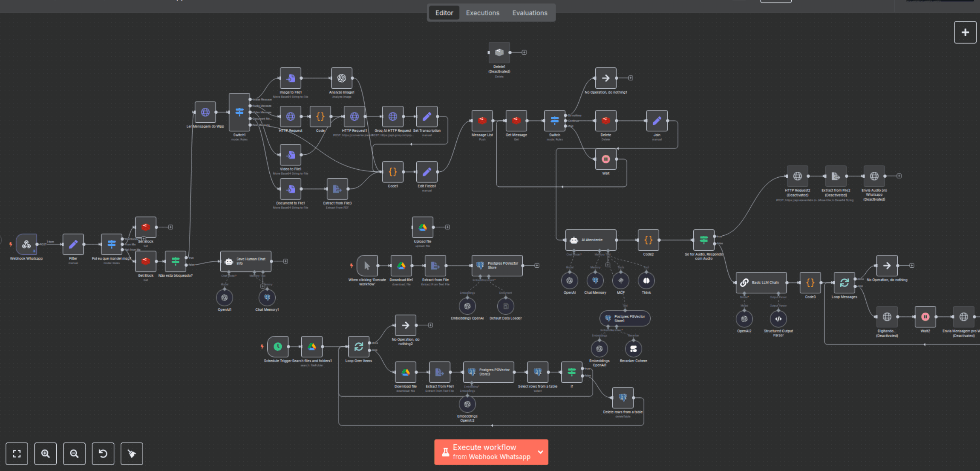Reset the canvas zoom level

(x=103, y=454)
